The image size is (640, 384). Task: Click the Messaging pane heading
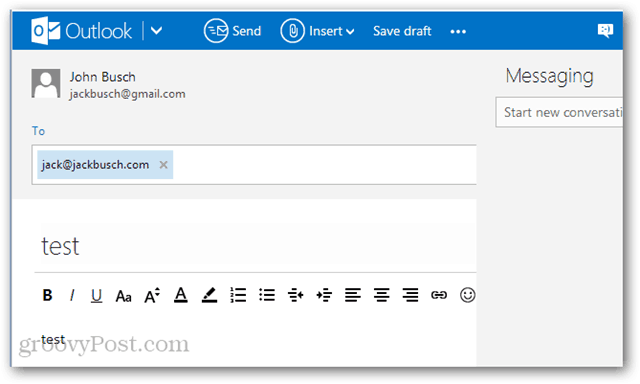(549, 76)
